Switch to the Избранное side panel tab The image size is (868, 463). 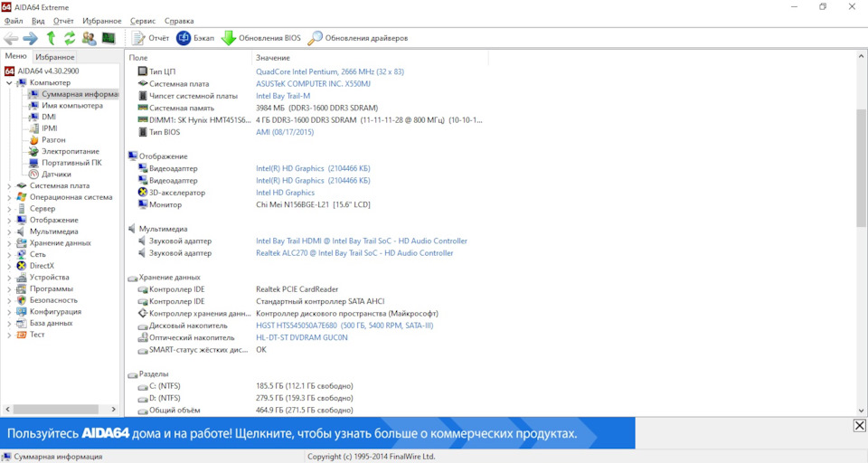55,57
